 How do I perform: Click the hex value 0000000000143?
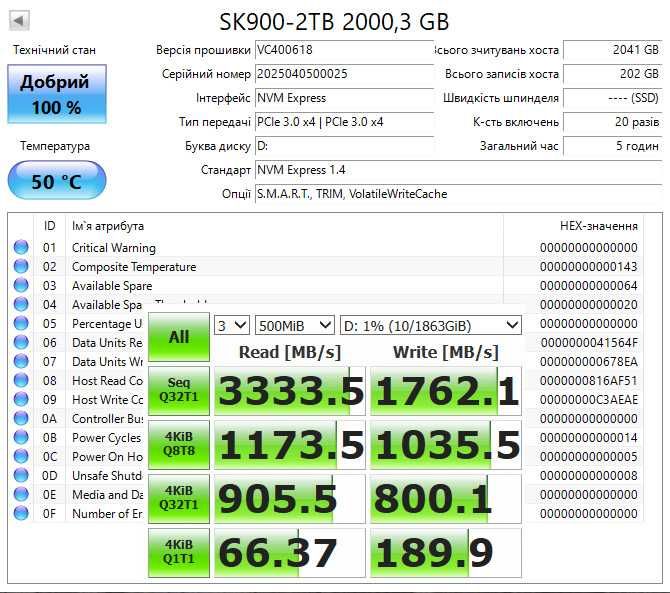tap(589, 267)
